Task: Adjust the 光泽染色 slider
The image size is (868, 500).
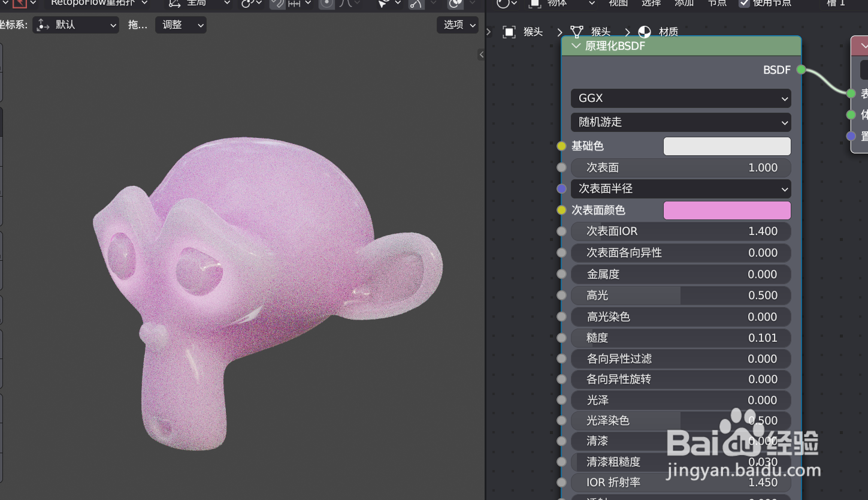Action: click(x=681, y=421)
